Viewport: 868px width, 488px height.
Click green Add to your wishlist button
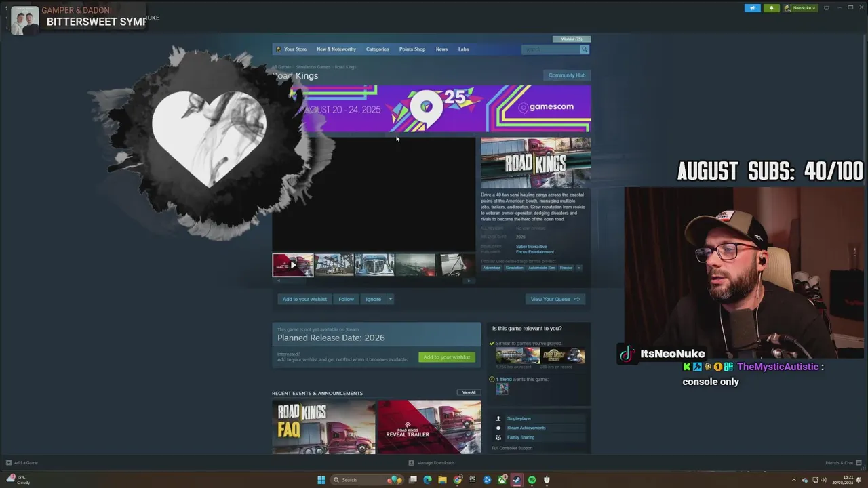pyautogui.click(x=447, y=357)
